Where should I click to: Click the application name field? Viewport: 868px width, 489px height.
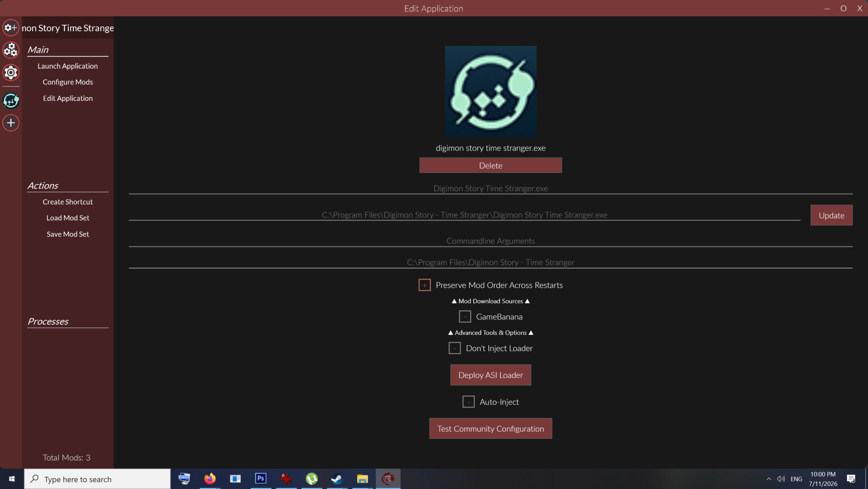point(491,189)
